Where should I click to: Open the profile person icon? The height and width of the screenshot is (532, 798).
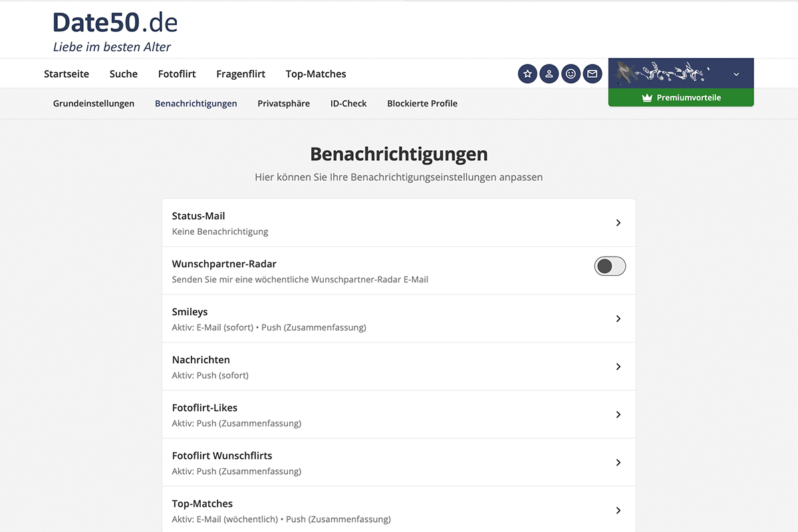549,74
